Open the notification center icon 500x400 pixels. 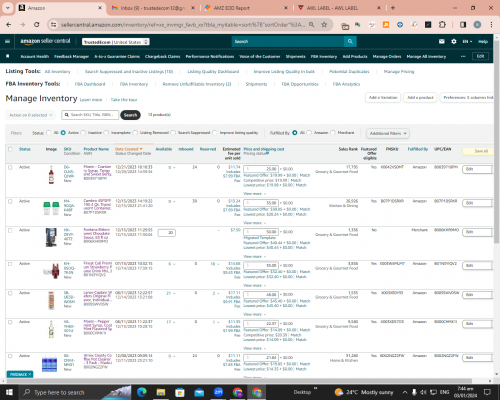pos(487,392)
